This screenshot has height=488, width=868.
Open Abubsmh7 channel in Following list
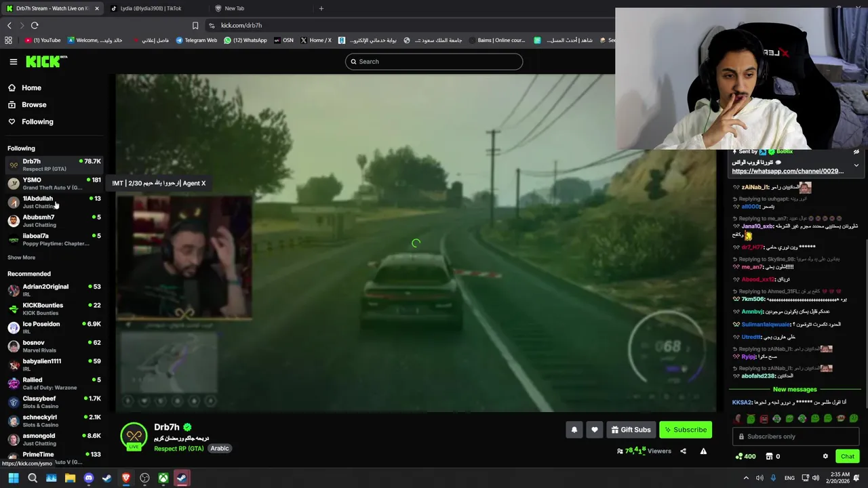pyautogui.click(x=54, y=221)
